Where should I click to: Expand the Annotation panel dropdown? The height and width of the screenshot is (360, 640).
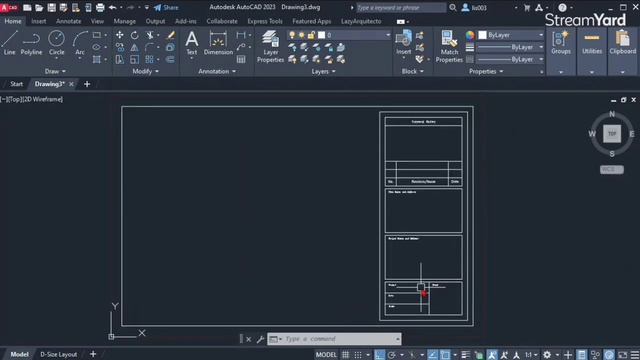[x=217, y=71]
